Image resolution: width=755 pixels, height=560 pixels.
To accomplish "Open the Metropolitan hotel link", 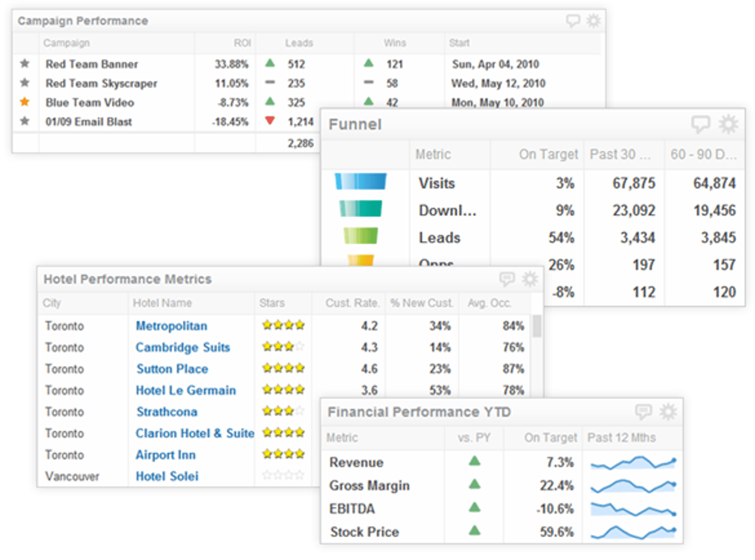I will [171, 326].
